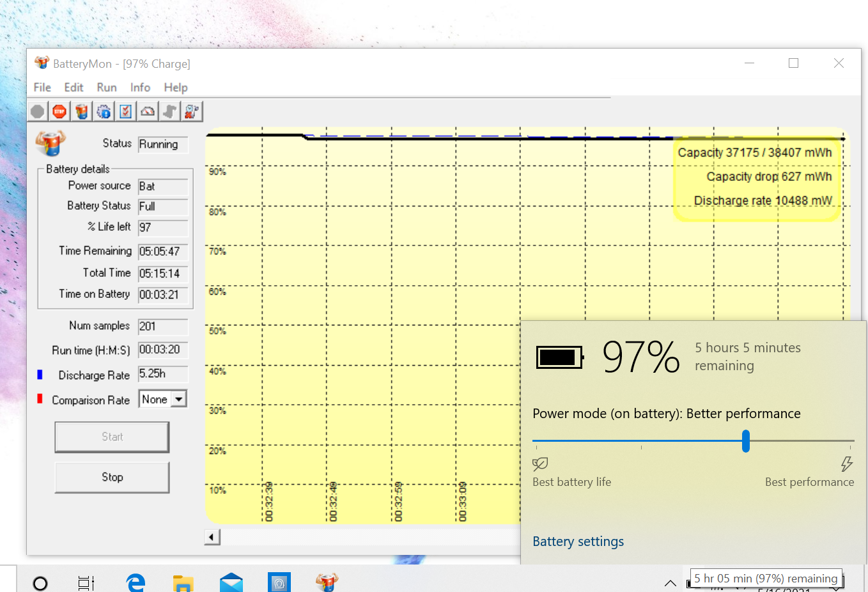Open the gauge meter toolbar icon
Viewport: 868px width, 592px height.
148,111
